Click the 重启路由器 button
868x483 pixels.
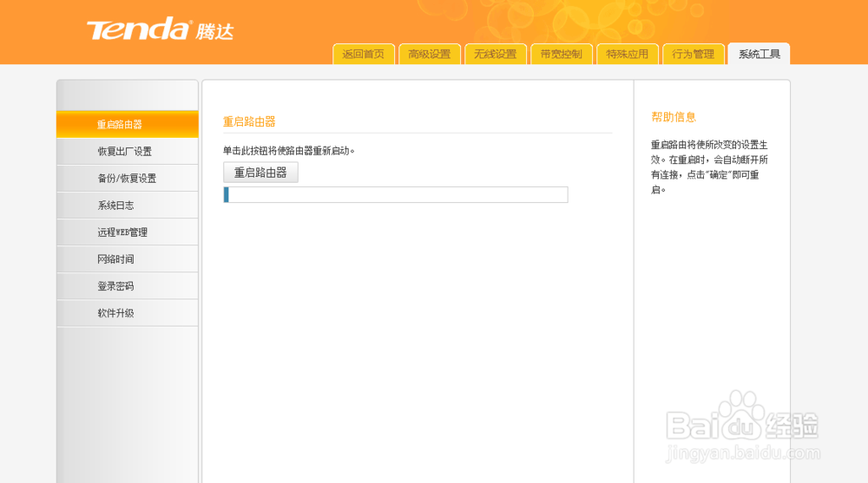pos(260,173)
